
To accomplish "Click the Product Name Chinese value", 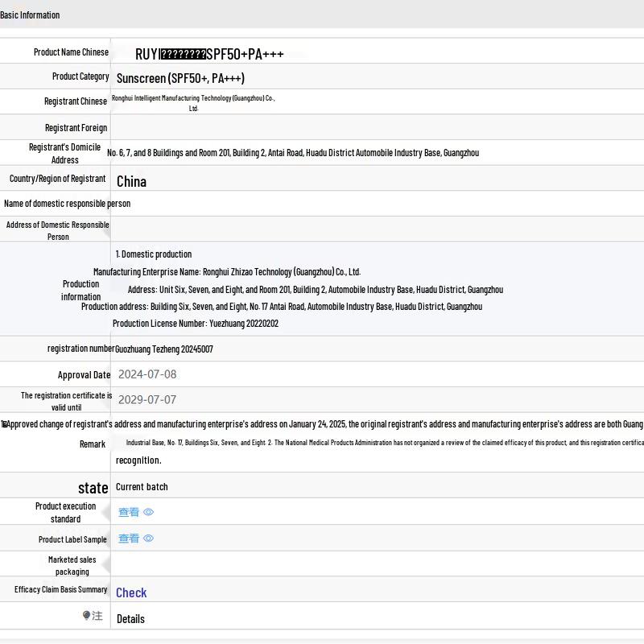I will (x=209, y=54).
